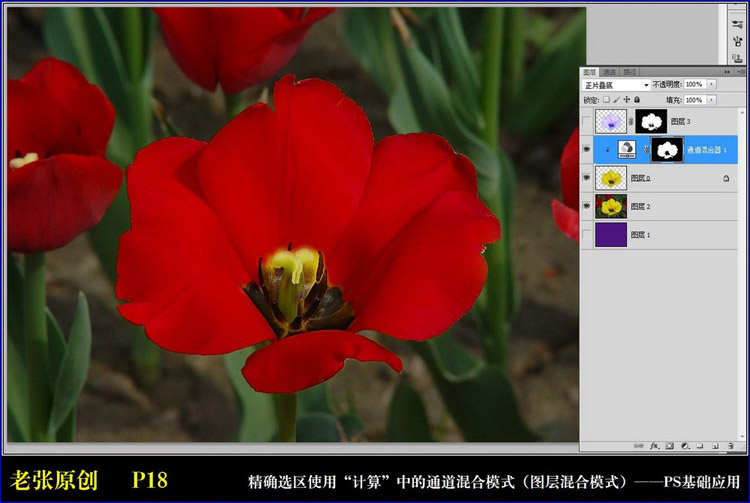Click the lock all padlock icon

tap(636, 99)
